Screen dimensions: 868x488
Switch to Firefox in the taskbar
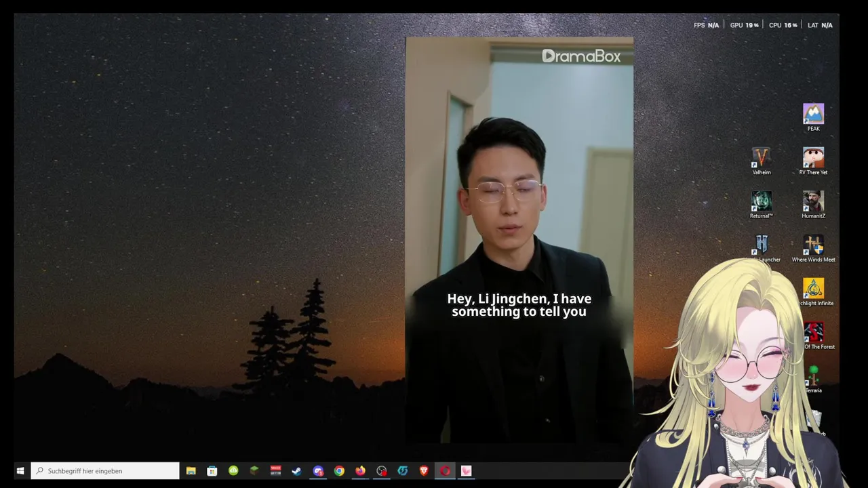[x=360, y=471]
